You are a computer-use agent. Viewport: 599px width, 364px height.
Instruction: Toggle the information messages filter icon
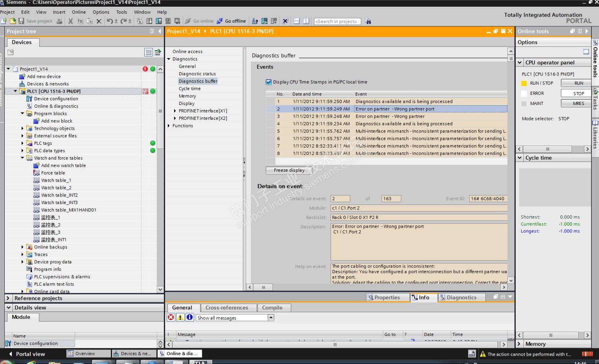click(190, 318)
